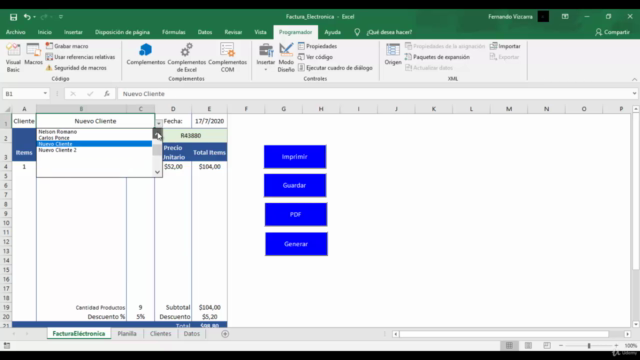Switch to the Revisar tab
The image size is (640, 360).
pyautogui.click(x=233, y=32)
